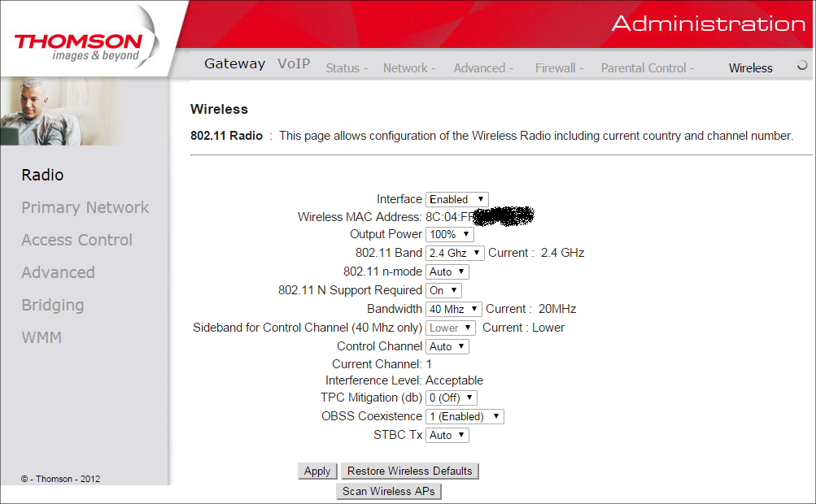Click the Wireless MAC Address value
The height and width of the screenshot is (504, 816).
(480, 216)
